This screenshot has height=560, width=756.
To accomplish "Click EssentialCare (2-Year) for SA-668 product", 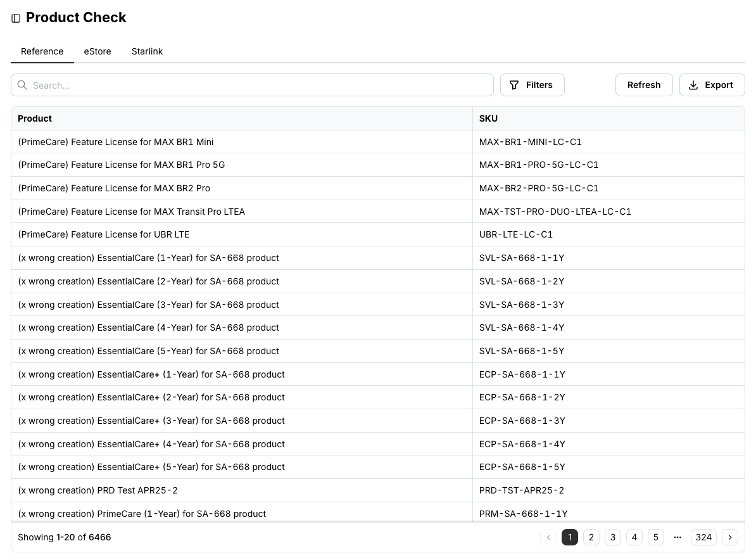I will click(x=149, y=281).
